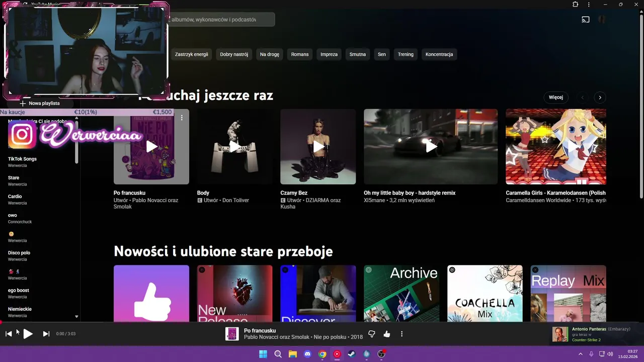Select the Sen mood chip
Screen dimensions: 644x362
382,54
